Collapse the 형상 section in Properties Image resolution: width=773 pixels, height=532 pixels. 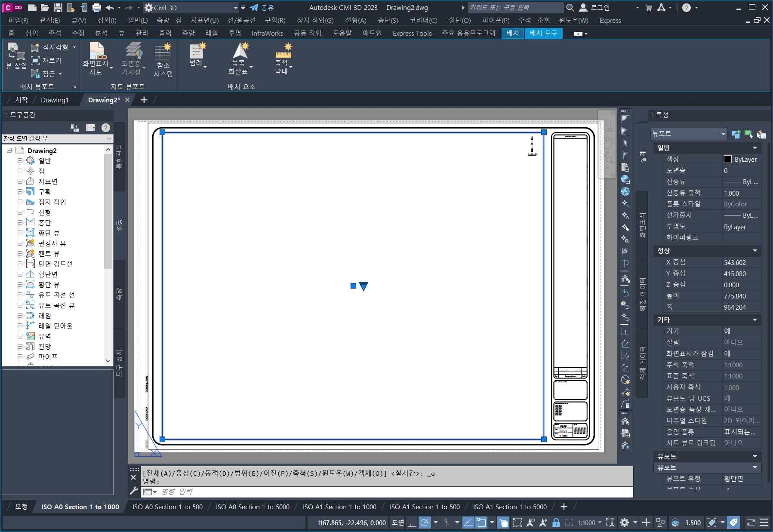pyautogui.click(x=755, y=251)
